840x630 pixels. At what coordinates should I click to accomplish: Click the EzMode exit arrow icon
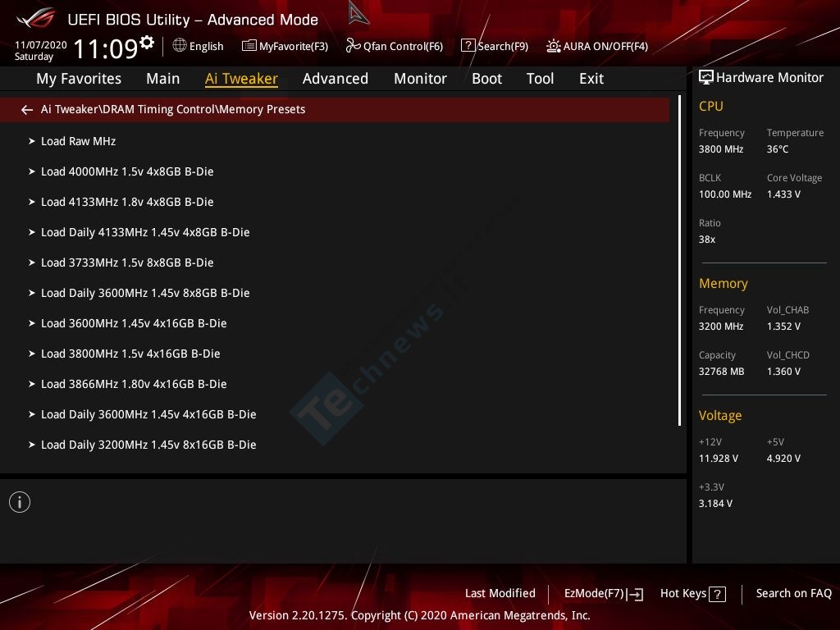[x=636, y=594]
